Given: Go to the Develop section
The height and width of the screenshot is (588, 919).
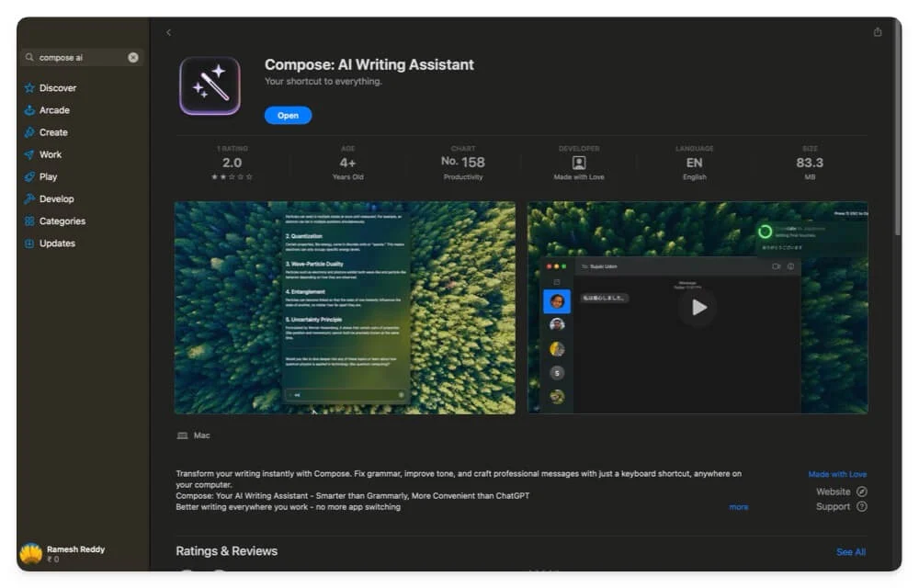Looking at the screenshot, I should [56, 199].
